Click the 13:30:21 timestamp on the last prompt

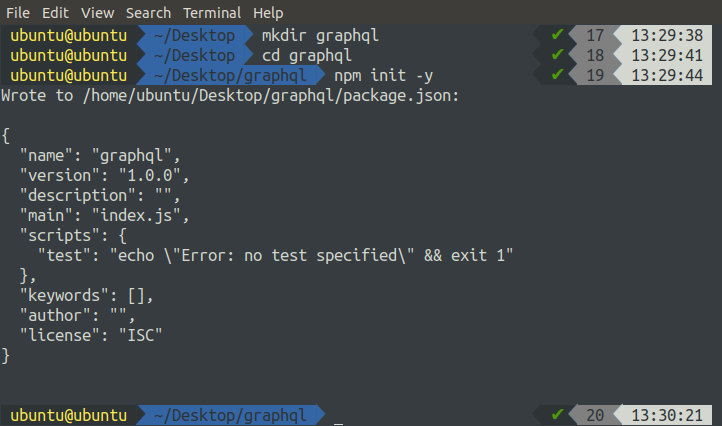[666, 415]
